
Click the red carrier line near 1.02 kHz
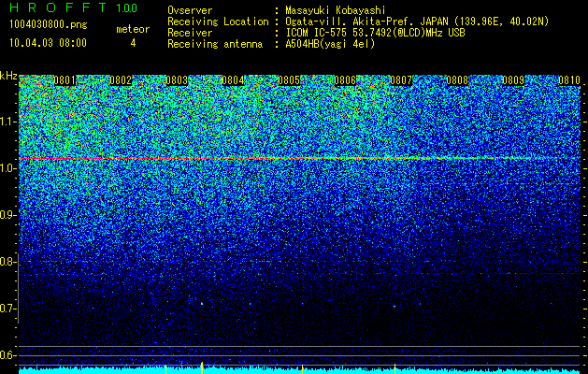point(300,158)
